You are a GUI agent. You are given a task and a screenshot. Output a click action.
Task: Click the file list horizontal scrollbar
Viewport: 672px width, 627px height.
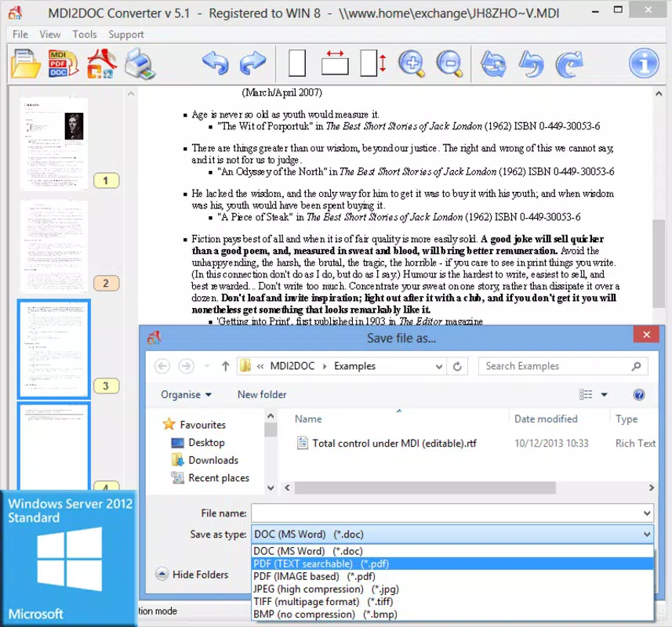coord(425,487)
